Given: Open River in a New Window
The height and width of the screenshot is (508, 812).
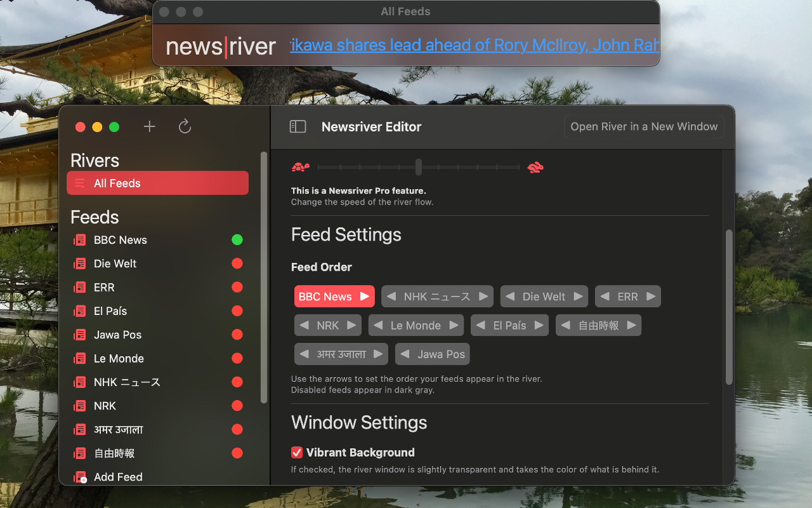Looking at the screenshot, I should pos(644,126).
